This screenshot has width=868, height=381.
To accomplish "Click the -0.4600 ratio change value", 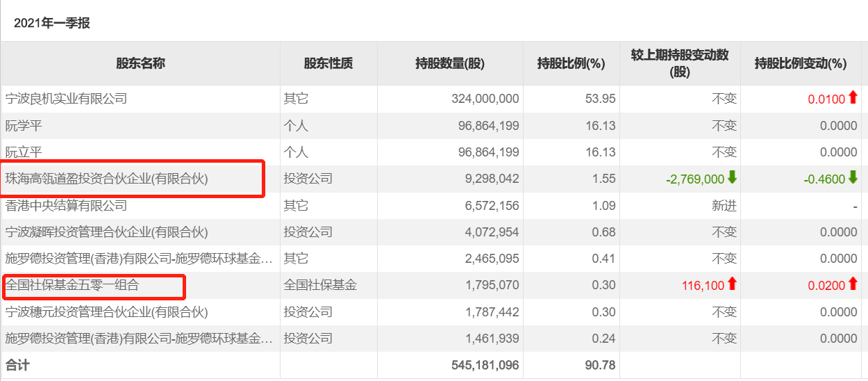I will tap(825, 179).
